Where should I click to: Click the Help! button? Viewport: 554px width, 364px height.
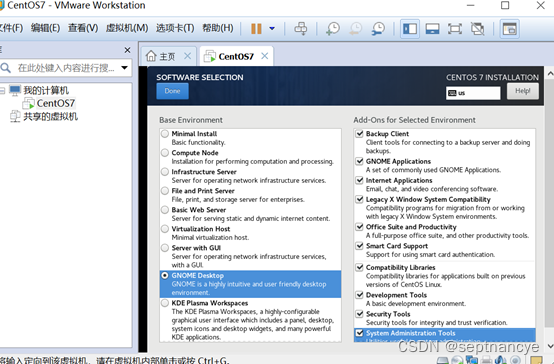pyautogui.click(x=523, y=91)
